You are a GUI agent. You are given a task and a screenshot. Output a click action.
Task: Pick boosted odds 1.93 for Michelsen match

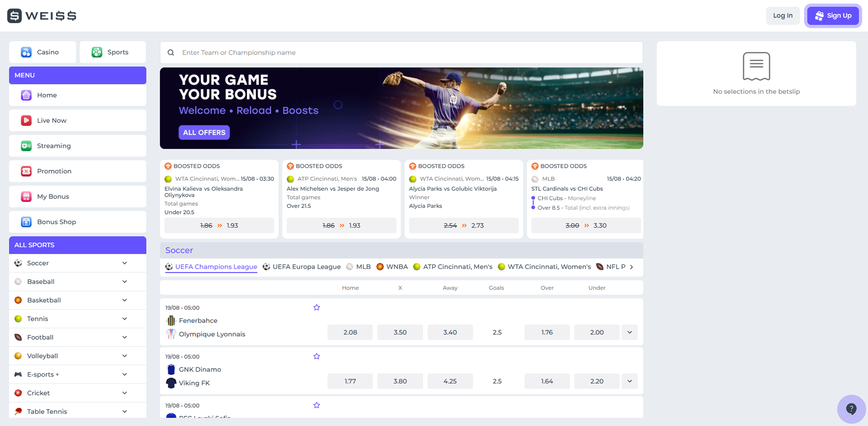tap(341, 226)
